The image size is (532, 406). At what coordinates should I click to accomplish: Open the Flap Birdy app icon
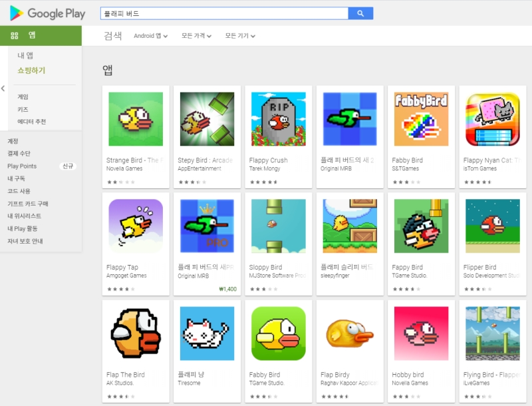point(350,333)
